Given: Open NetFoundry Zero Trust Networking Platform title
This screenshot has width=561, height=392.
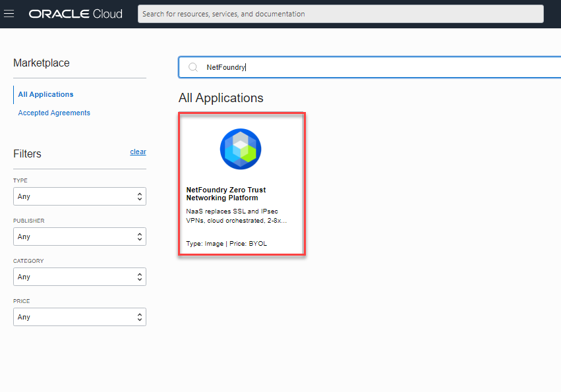Looking at the screenshot, I should (226, 194).
